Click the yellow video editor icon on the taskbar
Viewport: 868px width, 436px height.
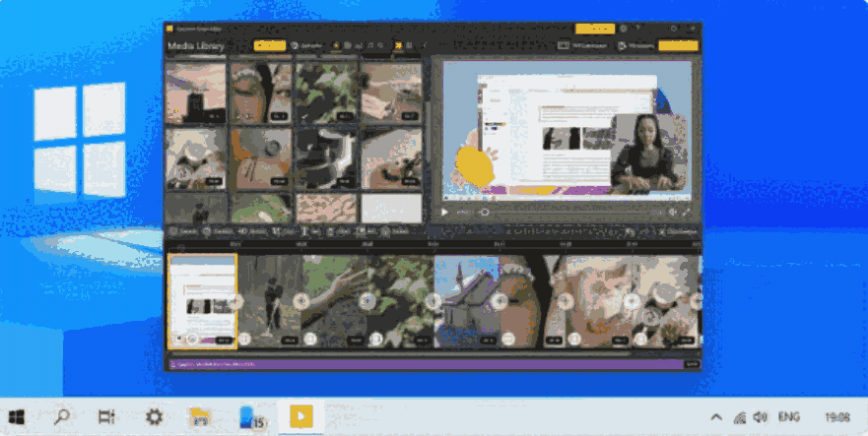point(300,416)
